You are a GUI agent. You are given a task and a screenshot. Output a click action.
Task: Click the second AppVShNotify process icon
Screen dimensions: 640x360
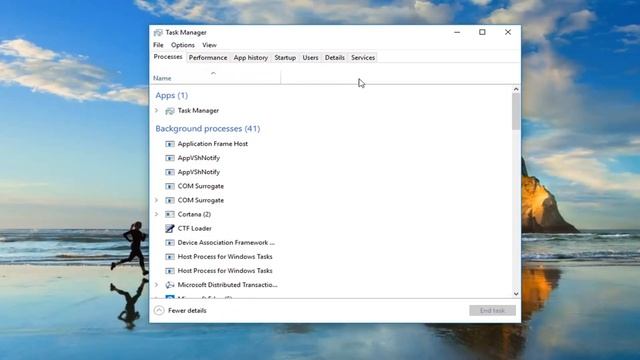tap(170, 172)
